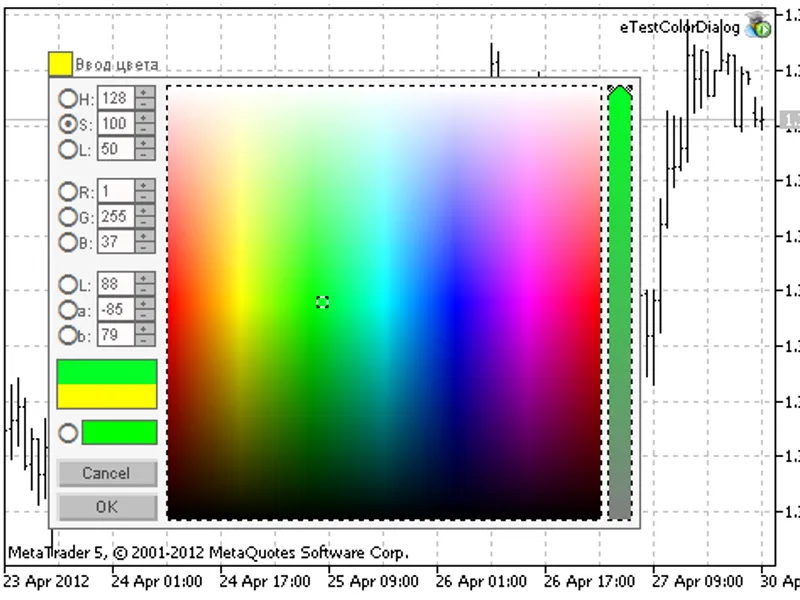Increase the a value with plus stepper
The height and width of the screenshot is (600, 800).
[x=145, y=304]
